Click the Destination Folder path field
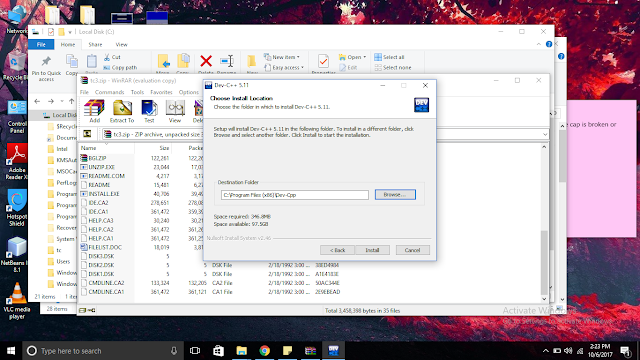Viewport: 640px width, 360px height. (295, 195)
